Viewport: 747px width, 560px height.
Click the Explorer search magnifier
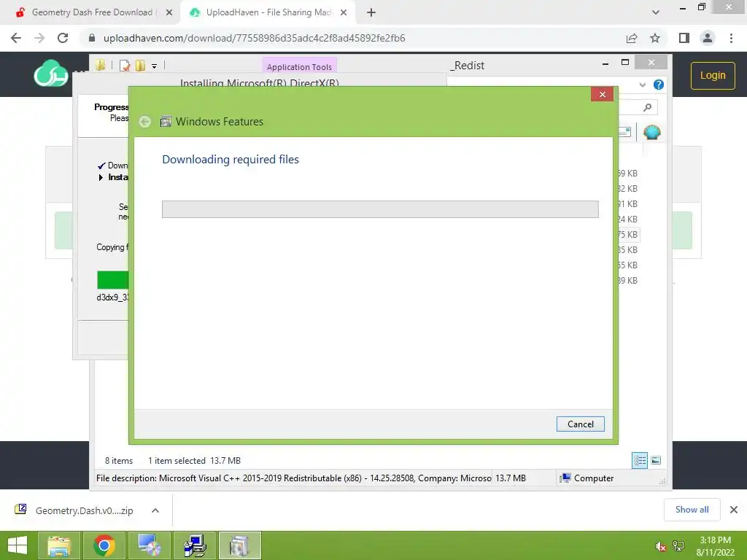(647, 108)
